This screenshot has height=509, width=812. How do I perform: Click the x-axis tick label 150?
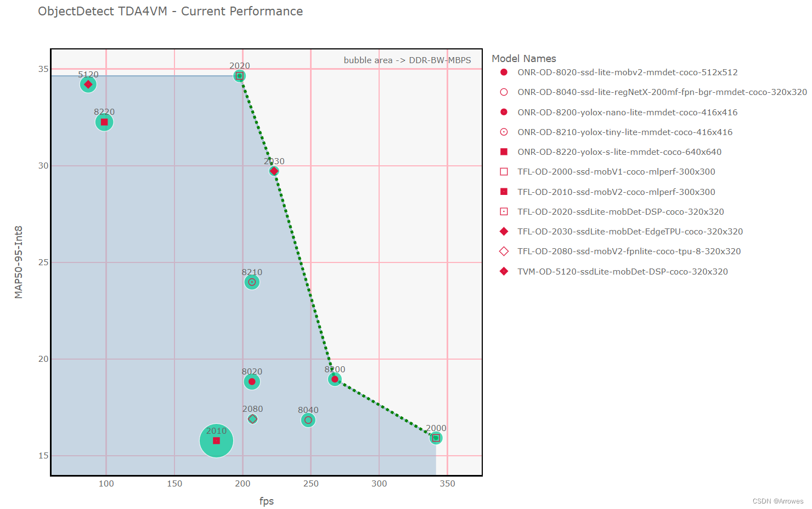click(x=174, y=483)
